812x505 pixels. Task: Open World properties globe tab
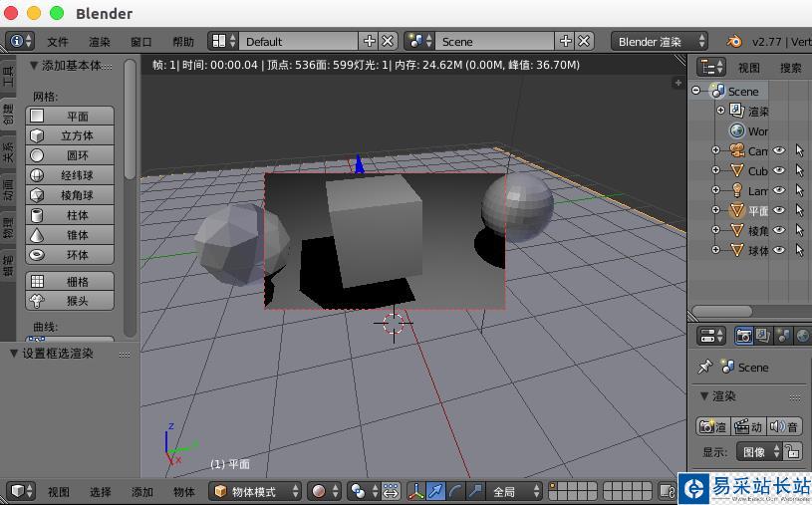pos(802,336)
